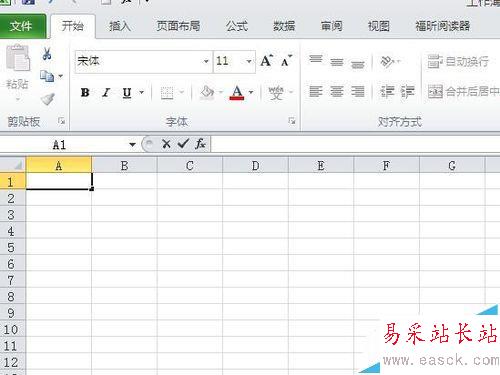Switch to the 审阅 tab

coord(332,26)
